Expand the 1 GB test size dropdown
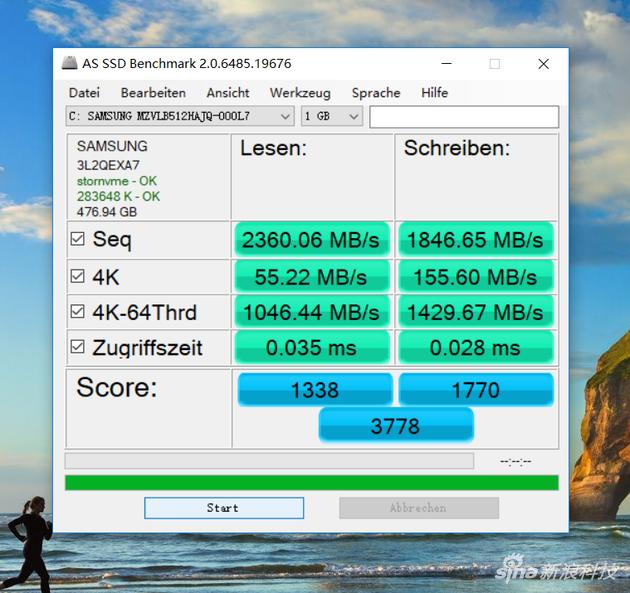The height and width of the screenshot is (593, 630). click(332, 116)
